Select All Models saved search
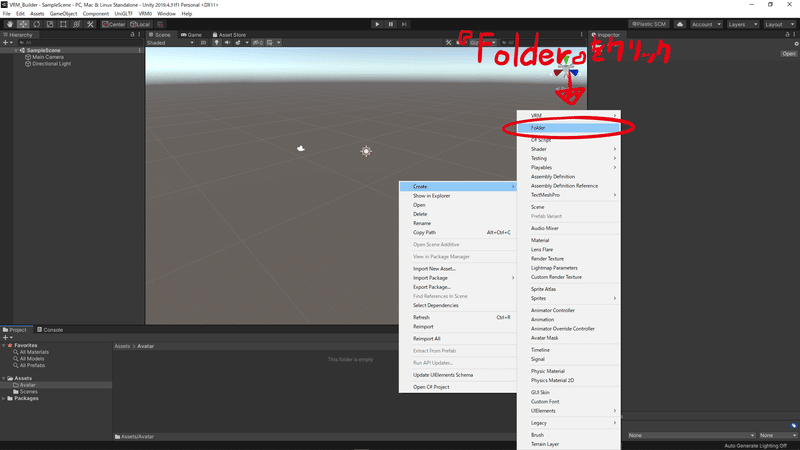This screenshot has width=800, height=450. (x=32, y=359)
